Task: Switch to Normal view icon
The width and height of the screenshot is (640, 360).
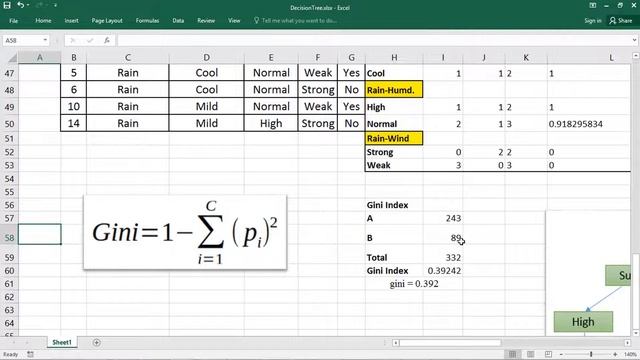Action: coord(512,354)
